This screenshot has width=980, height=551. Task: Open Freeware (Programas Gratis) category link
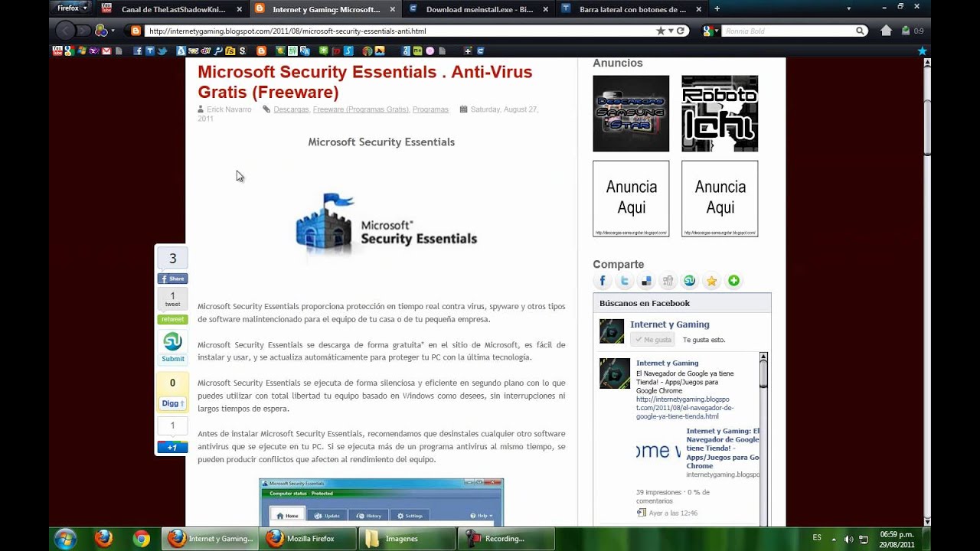361,109
